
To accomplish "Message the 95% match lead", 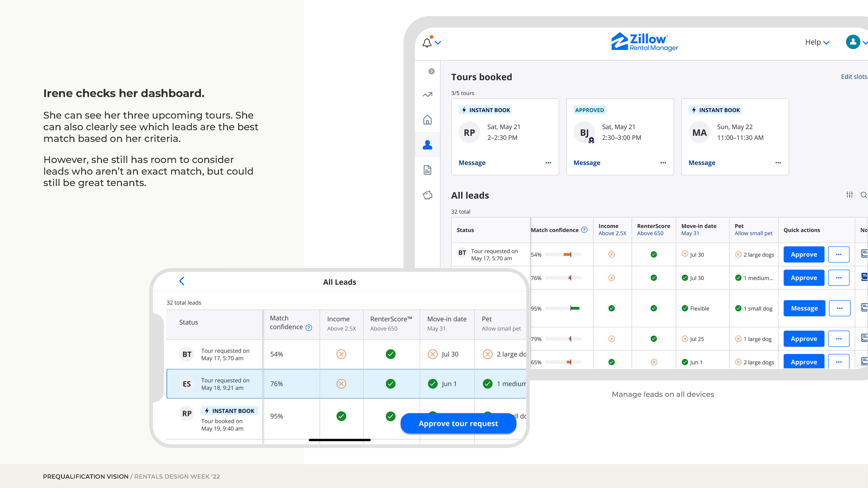I will (804, 308).
